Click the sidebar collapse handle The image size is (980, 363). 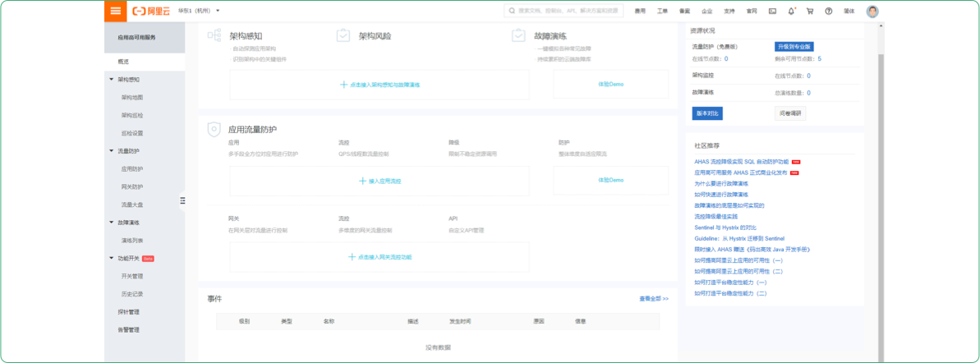182,200
